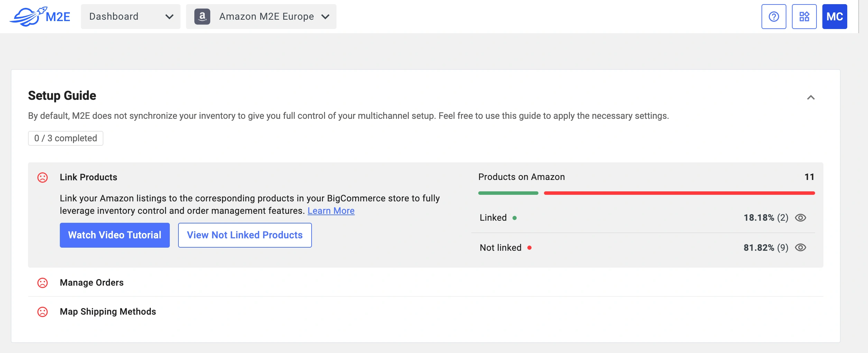Click View Not Linked Products button
The image size is (868, 353).
click(x=244, y=235)
